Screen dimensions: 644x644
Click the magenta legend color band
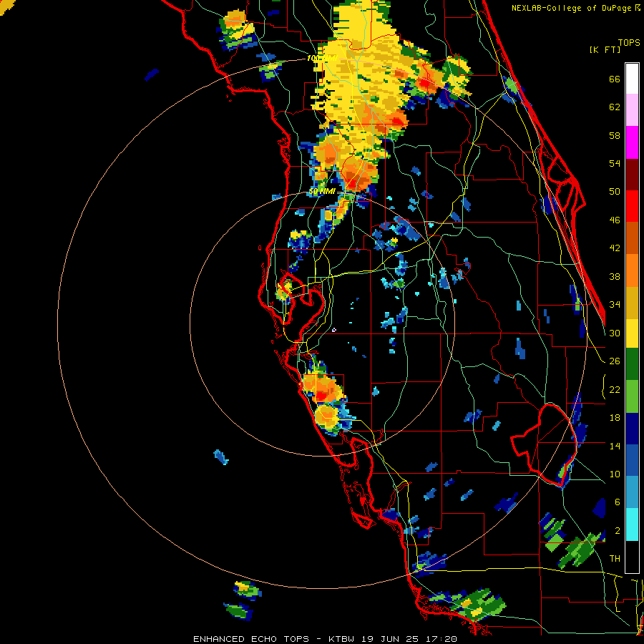632,142
